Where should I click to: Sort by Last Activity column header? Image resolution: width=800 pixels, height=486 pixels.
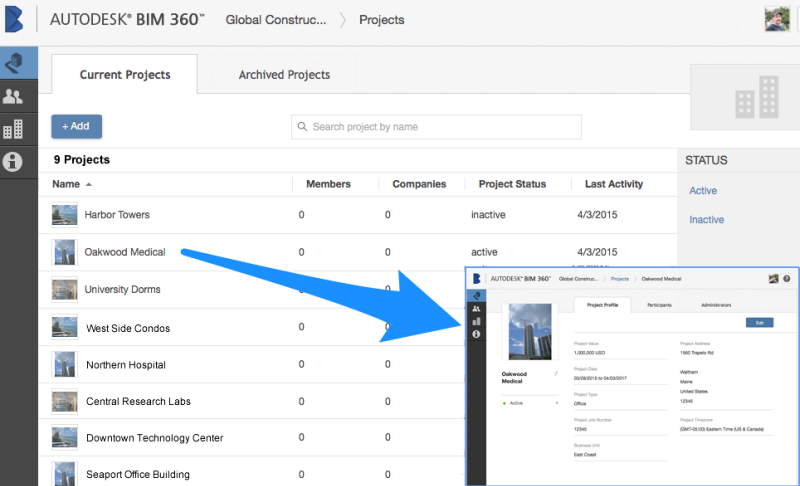[x=614, y=184]
